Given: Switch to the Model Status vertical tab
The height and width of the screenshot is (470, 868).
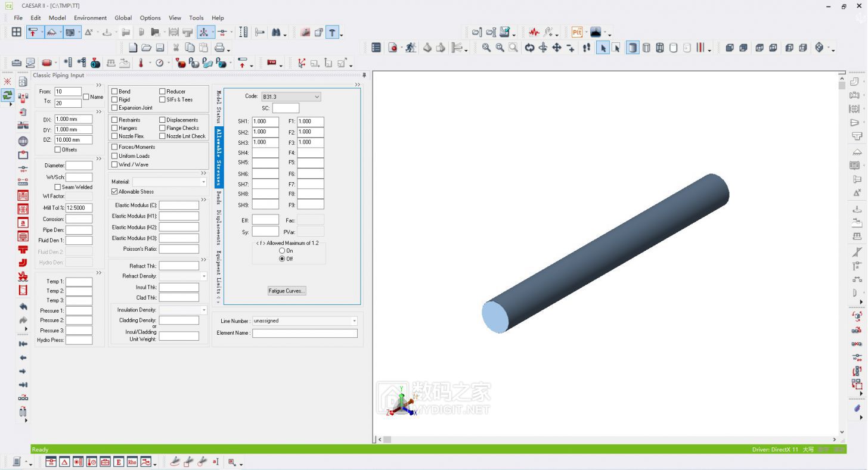Looking at the screenshot, I should pos(219,107).
